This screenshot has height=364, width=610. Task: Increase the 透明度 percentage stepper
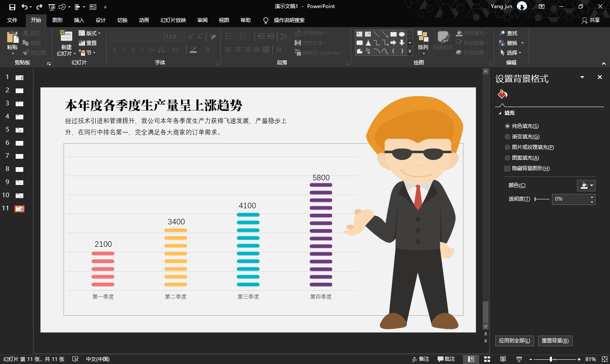point(592,196)
